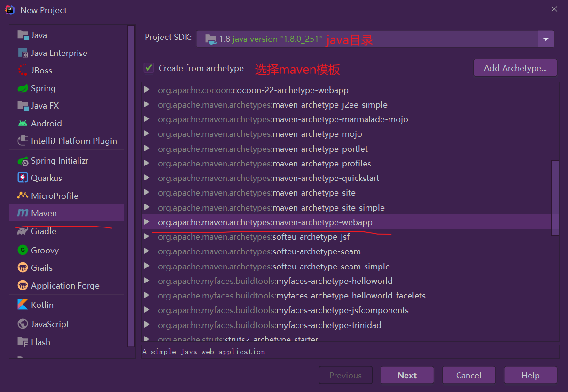Select softeu-archetype-seam row
Viewport: 568px width, 392px height.
click(347, 251)
